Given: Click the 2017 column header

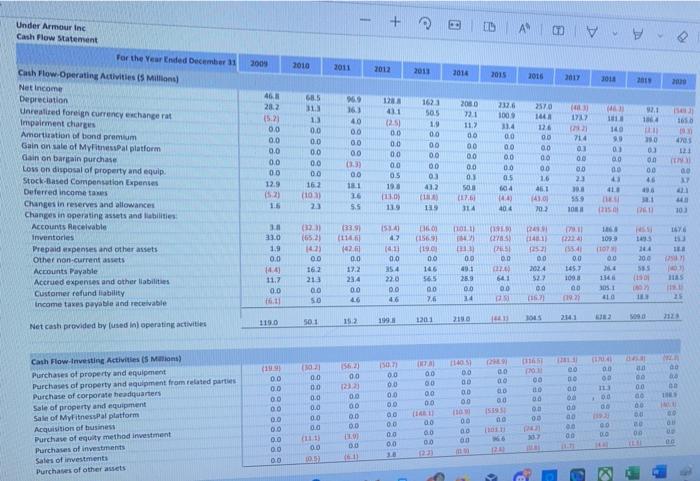Looking at the screenshot, I should [572, 77].
